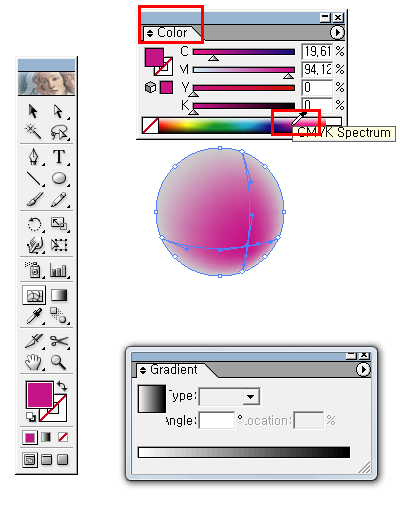Viewport: 400px width, 512px height.
Task: Select the Direct Selection (white arrow) tool
Action: (58, 111)
